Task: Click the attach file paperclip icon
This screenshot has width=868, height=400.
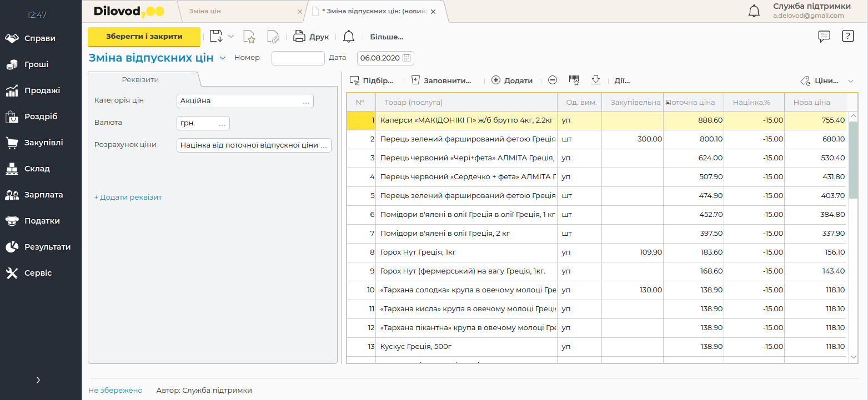Action: point(273,37)
